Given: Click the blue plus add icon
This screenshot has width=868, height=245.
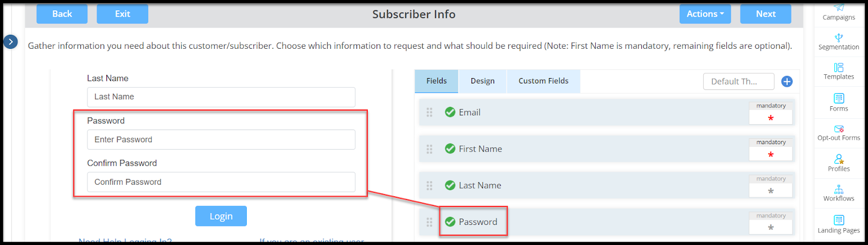Looking at the screenshot, I should (787, 81).
